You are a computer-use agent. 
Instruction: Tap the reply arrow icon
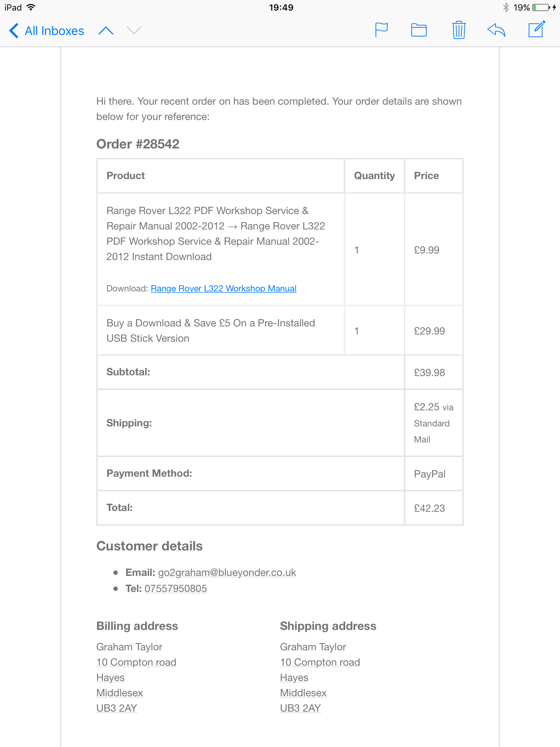pos(496,30)
